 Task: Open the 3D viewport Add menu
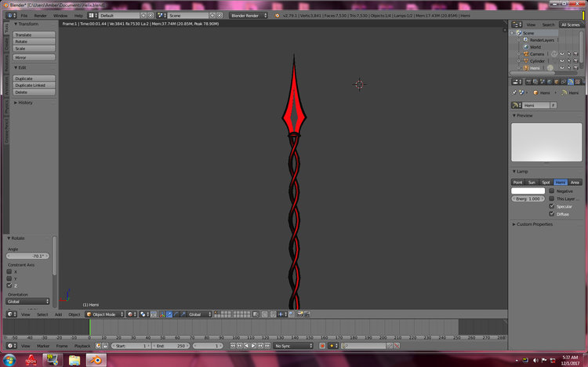(x=59, y=314)
